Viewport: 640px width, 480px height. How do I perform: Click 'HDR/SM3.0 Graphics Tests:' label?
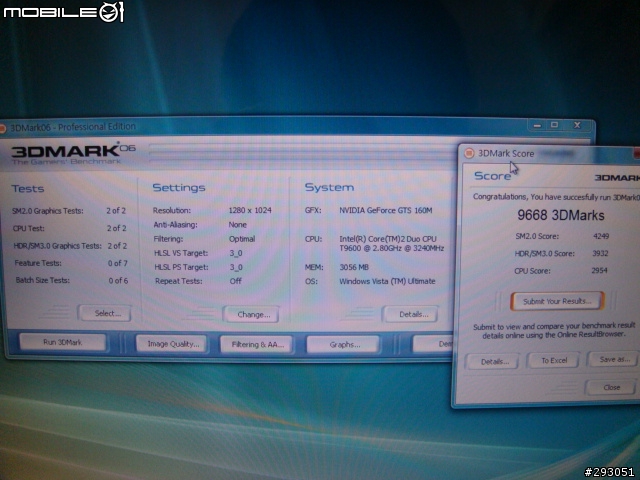pos(57,246)
